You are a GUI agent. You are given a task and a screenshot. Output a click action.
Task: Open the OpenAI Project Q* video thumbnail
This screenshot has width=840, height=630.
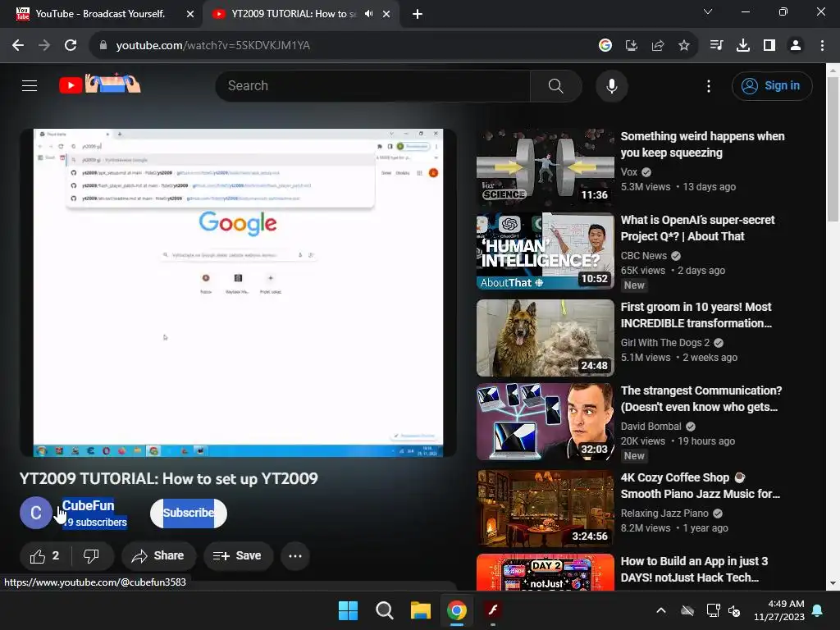click(x=546, y=251)
